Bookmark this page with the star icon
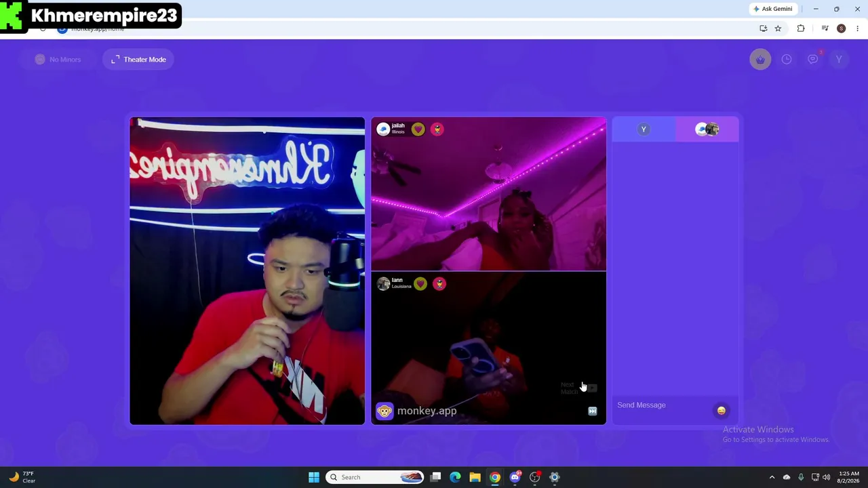Screen dimensions: 868x488 (x=778, y=28)
